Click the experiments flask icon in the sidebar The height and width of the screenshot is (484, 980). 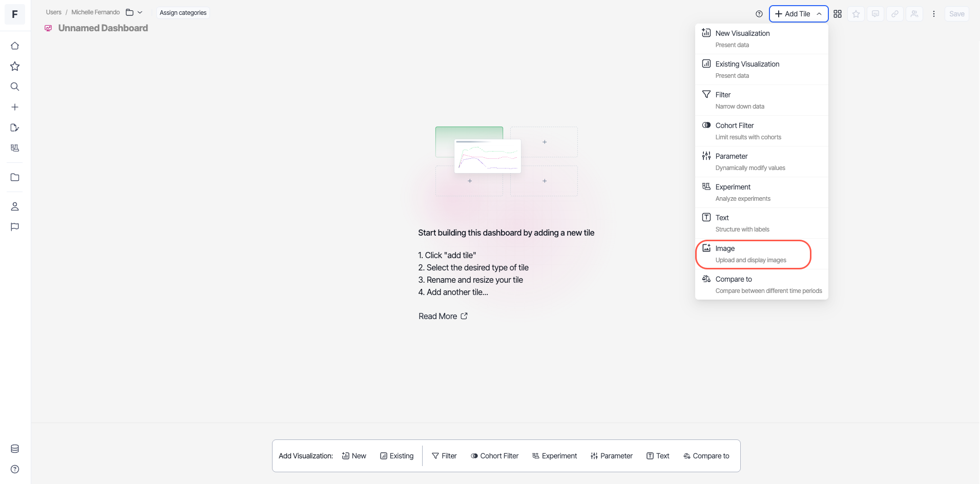click(x=15, y=148)
